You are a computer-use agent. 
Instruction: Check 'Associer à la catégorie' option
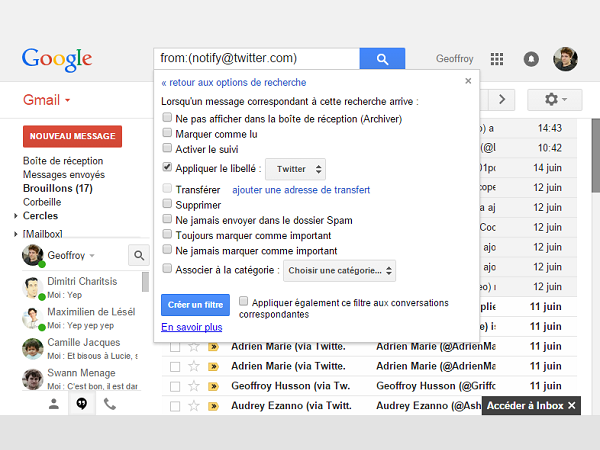point(167,268)
